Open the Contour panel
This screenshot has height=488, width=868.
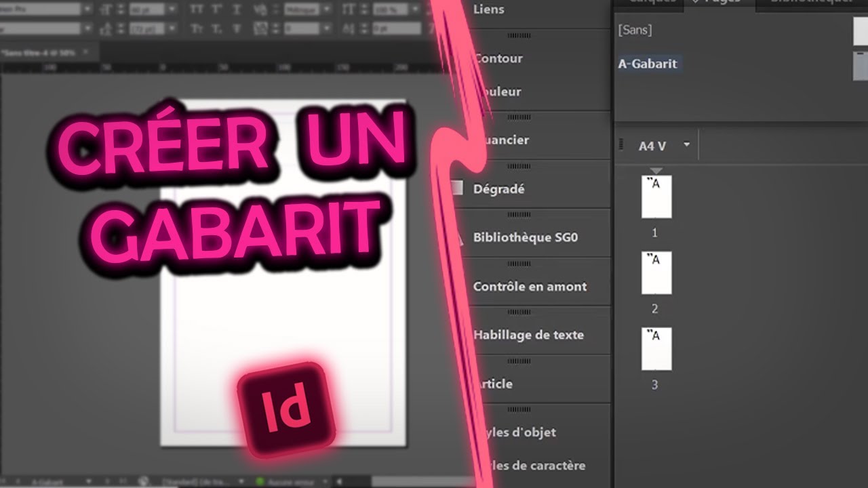pyautogui.click(x=498, y=58)
